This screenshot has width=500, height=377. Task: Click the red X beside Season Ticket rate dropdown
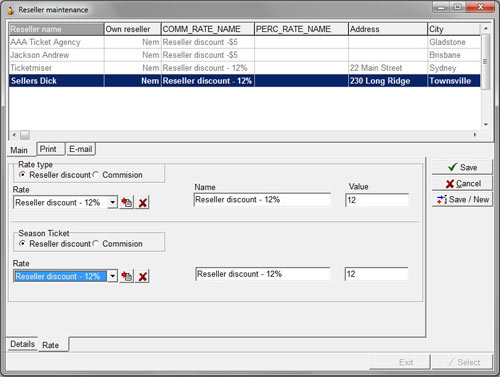click(x=143, y=276)
